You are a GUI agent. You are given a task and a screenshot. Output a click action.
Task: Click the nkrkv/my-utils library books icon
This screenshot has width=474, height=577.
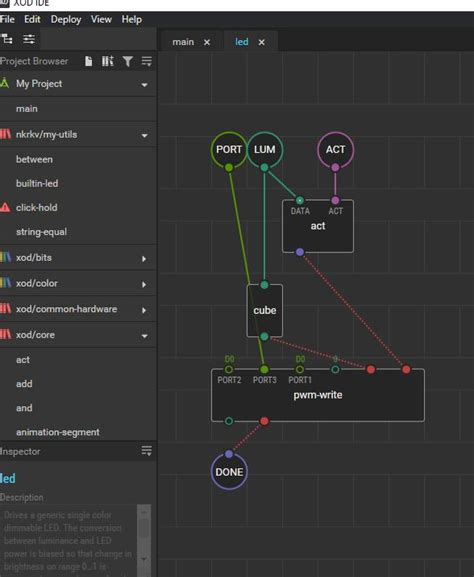pos(5,134)
